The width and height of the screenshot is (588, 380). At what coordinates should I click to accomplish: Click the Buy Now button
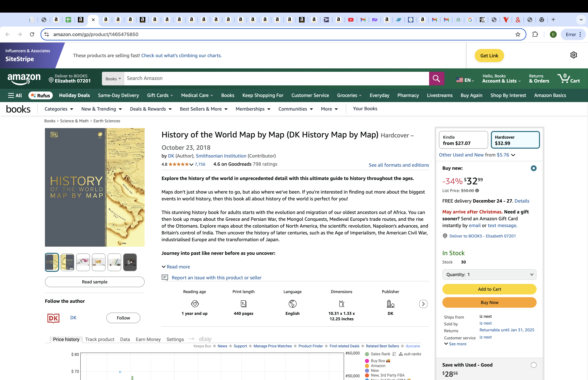tap(489, 302)
